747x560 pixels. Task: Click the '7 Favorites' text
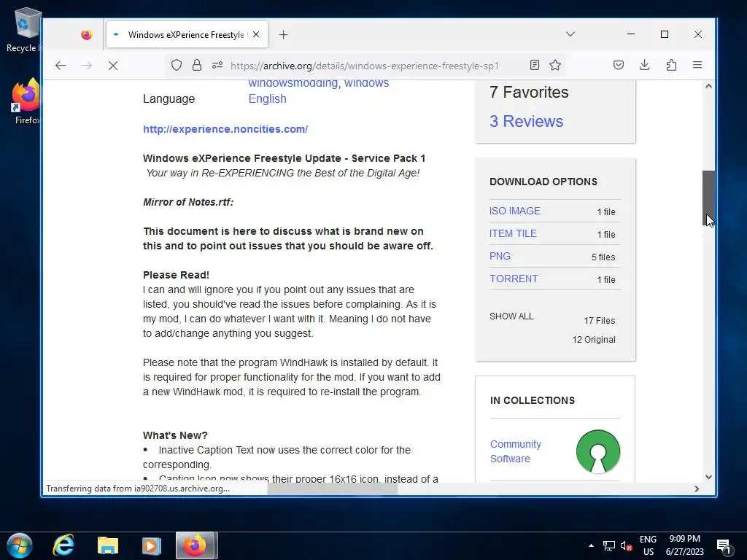529,92
